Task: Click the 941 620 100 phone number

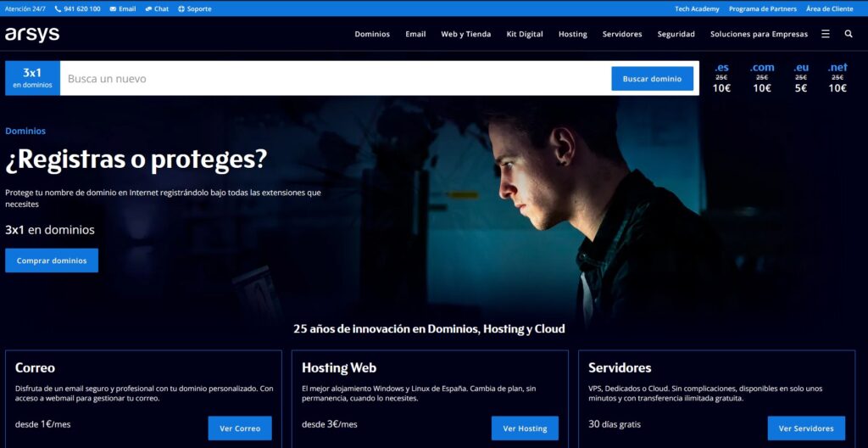Action: (82, 8)
